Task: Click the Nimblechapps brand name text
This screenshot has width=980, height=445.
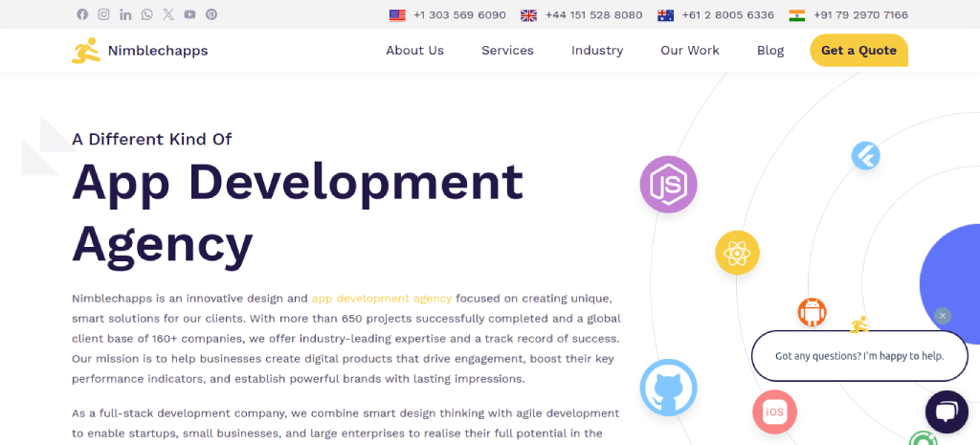Action: pos(158,51)
